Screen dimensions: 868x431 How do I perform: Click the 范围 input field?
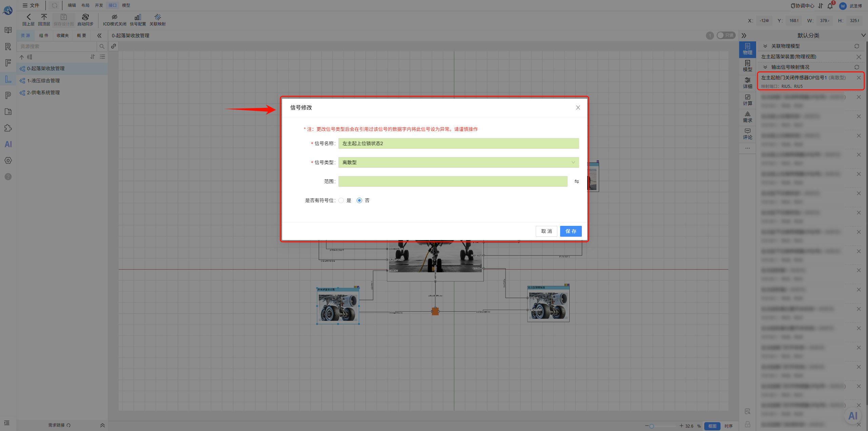click(453, 181)
